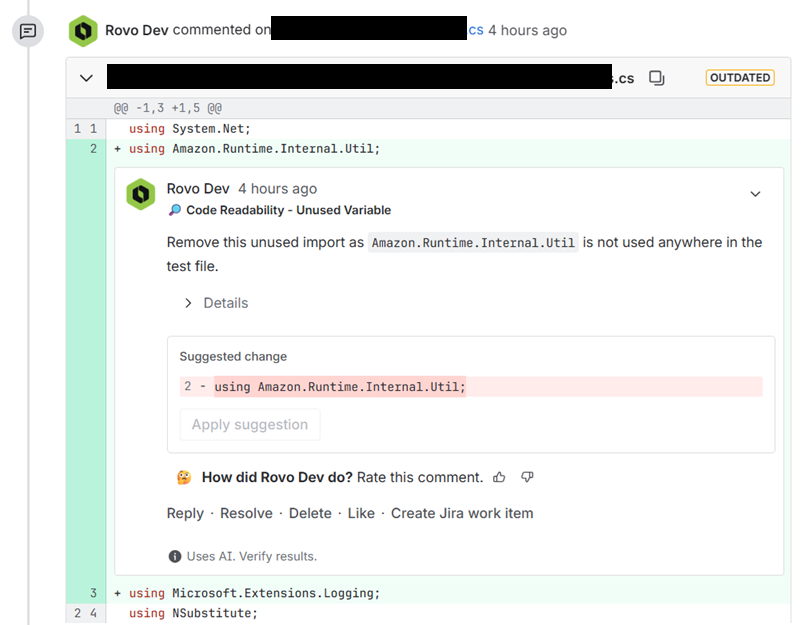Click the OUTDATED badge on the diff card
This screenshot has height=625, width=809.
tap(740, 77)
